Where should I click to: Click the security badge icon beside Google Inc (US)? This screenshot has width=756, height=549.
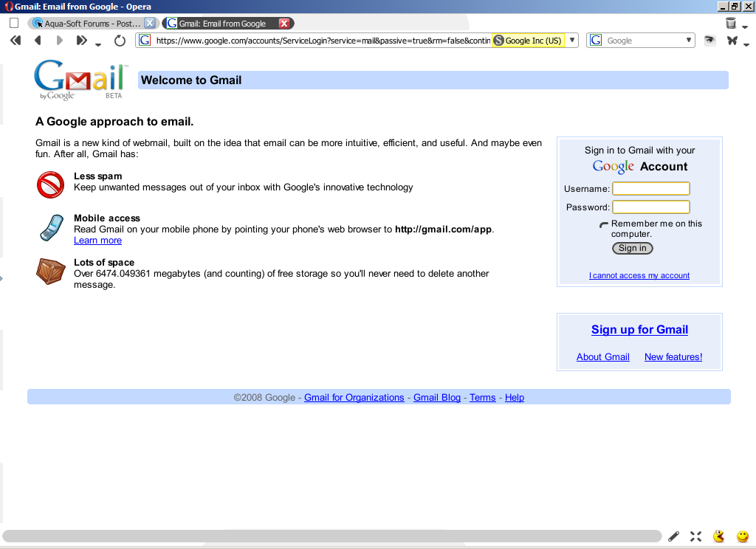(x=499, y=41)
